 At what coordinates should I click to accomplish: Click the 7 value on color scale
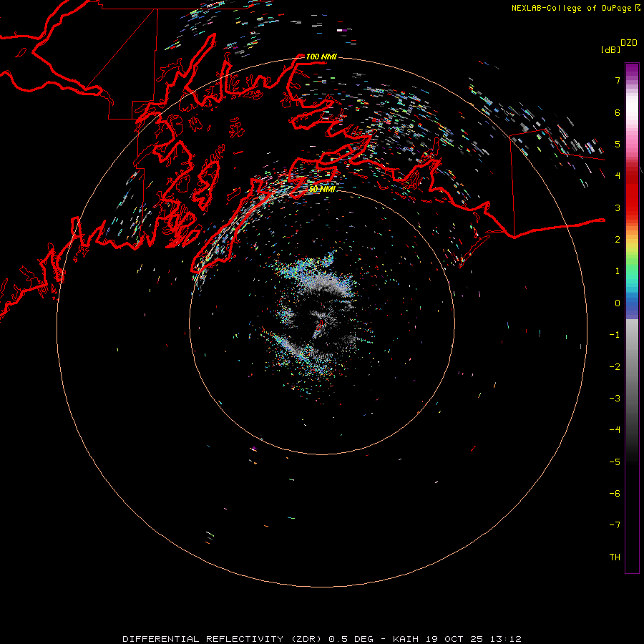pyautogui.click(x=618, y=80)
